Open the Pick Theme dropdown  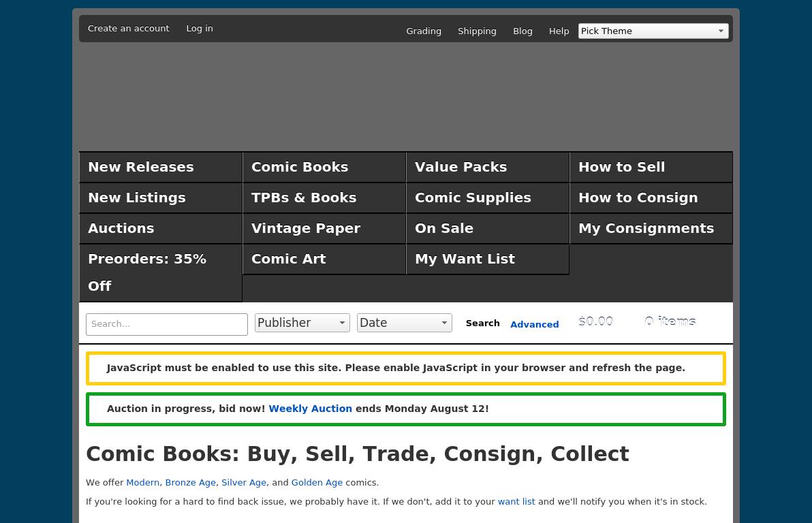point(653,31)
